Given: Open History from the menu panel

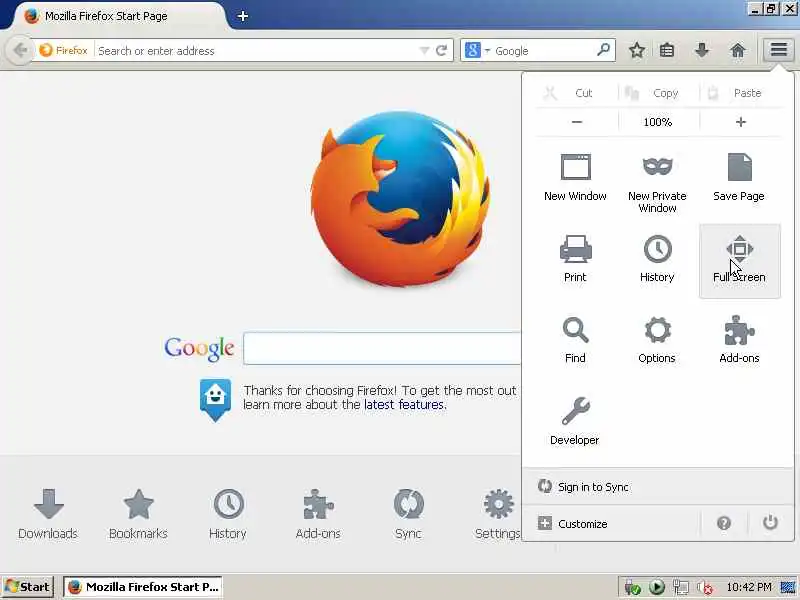Looking at the screenshot, I should [657, 259].
